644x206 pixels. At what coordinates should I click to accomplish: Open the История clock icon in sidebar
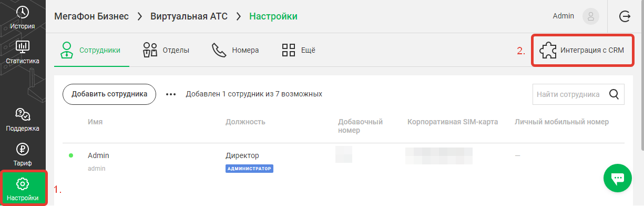(x=23, y=13)
